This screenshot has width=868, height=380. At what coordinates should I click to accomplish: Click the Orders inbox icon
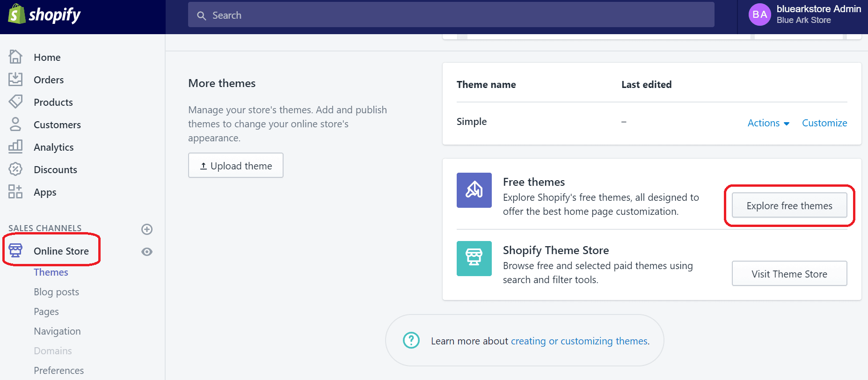(15, 79)
